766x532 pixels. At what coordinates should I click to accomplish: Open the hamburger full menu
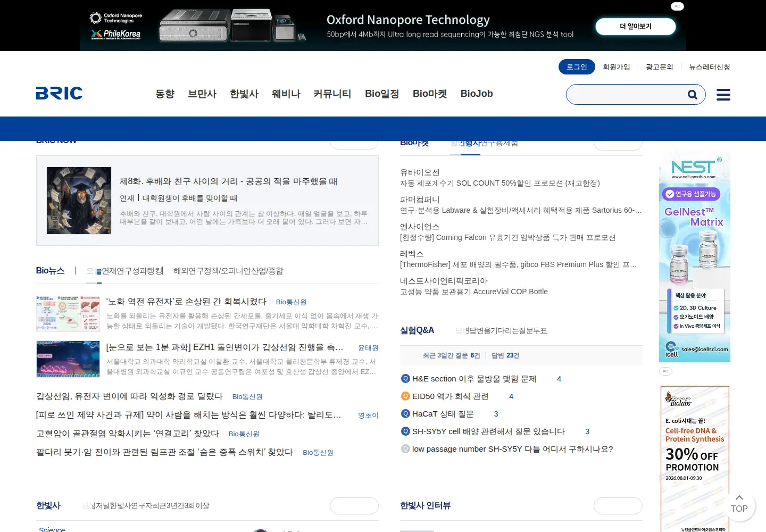pos(723,95)
